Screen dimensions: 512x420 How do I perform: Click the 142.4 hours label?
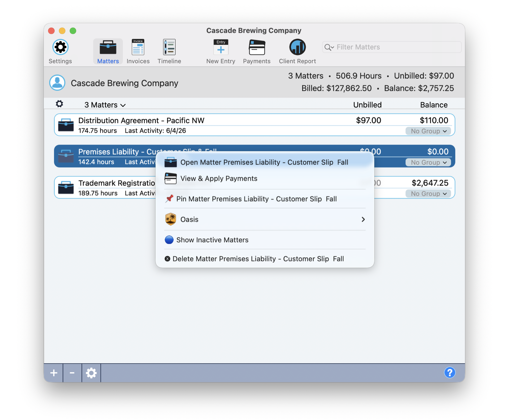click(x=96, y=162)
